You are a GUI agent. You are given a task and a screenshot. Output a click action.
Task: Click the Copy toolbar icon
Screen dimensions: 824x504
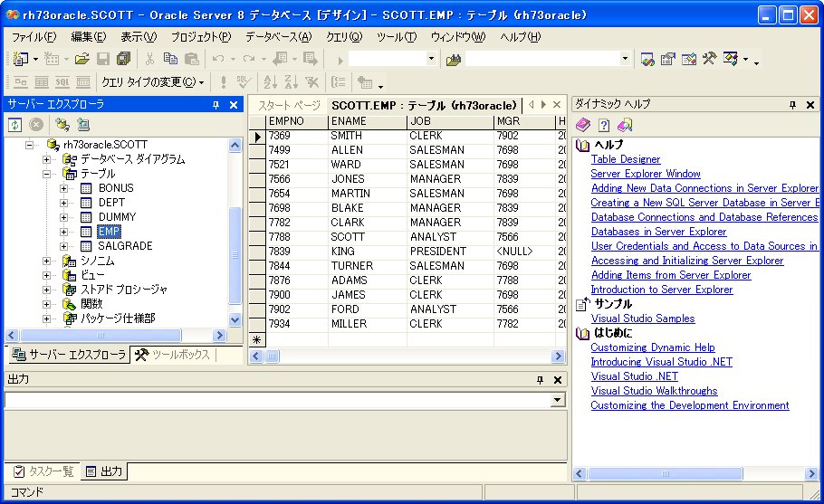[170, 59]
